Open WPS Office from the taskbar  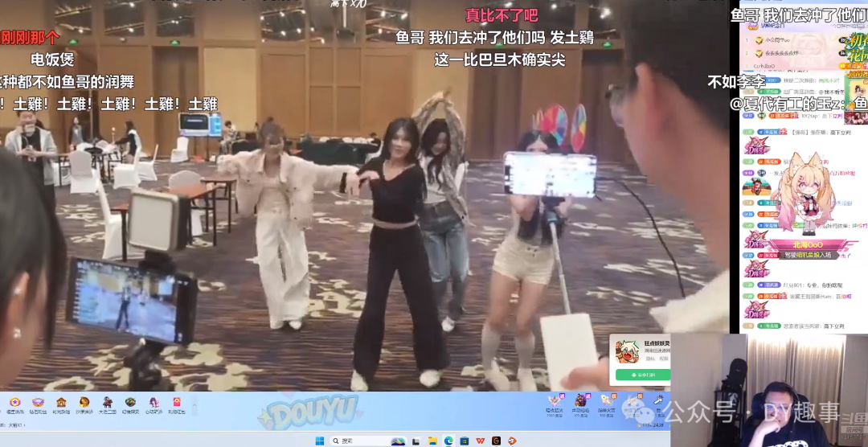click(x=480, y=441)
